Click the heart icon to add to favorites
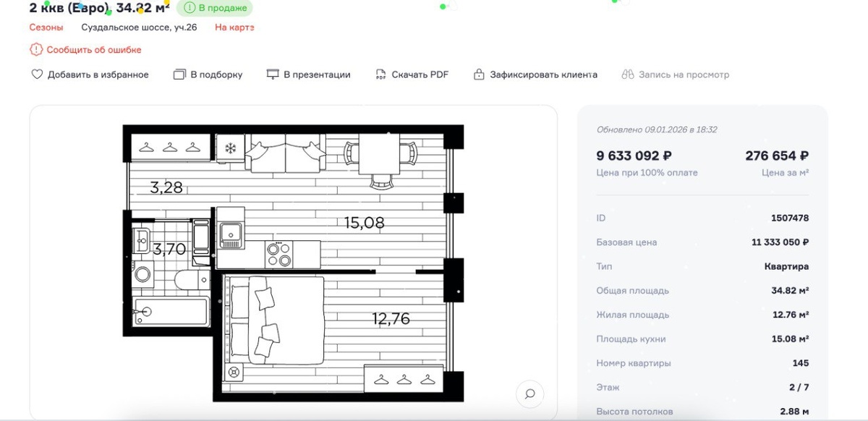This screenshot has height=421, width=868. click(x=35, y=74)
